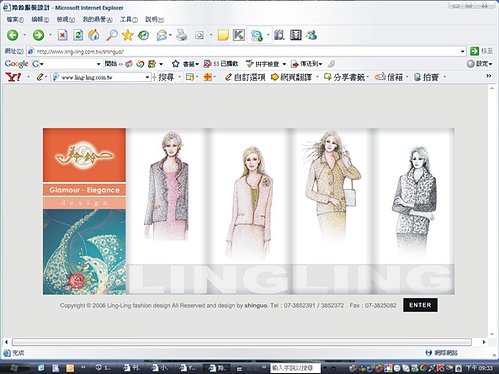
Task: Click the 網頁翻譯 page translate button
Action: click(x=292, y=77)
